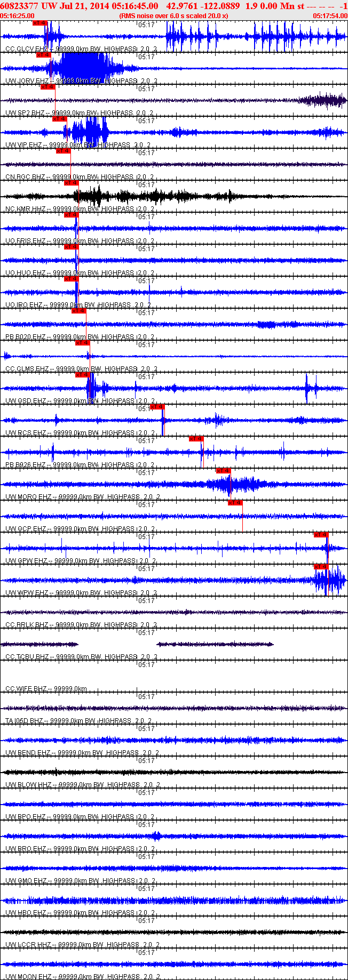Click the UW.LCCR.HHZ station label
The height and width of the screenshot is (980, 348).
tap(28, 945)
